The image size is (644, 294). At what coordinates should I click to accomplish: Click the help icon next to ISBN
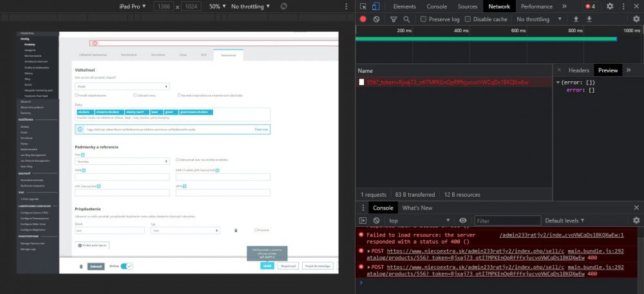(83, 170)
